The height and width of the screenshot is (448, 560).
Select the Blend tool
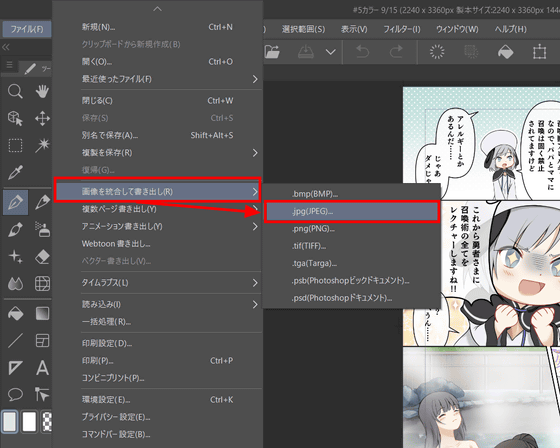pyautogui.click(x=15, y=284)
